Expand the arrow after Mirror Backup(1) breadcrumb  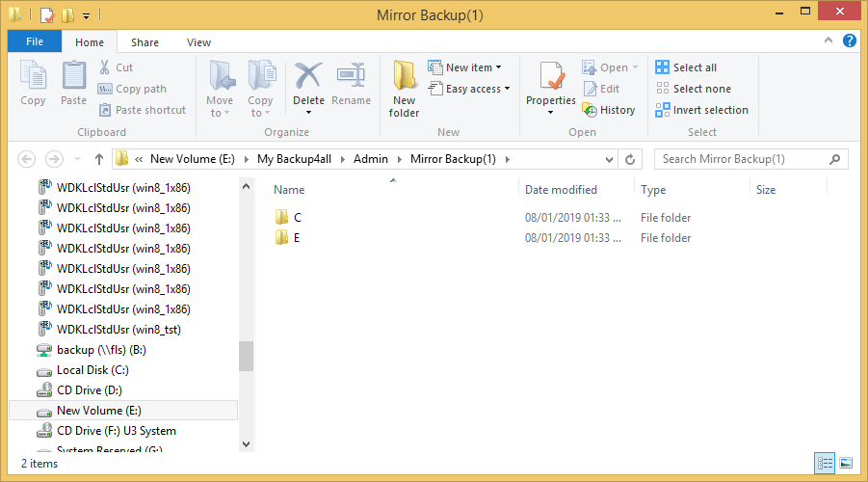pyautogui.click(x=507, y=160)
